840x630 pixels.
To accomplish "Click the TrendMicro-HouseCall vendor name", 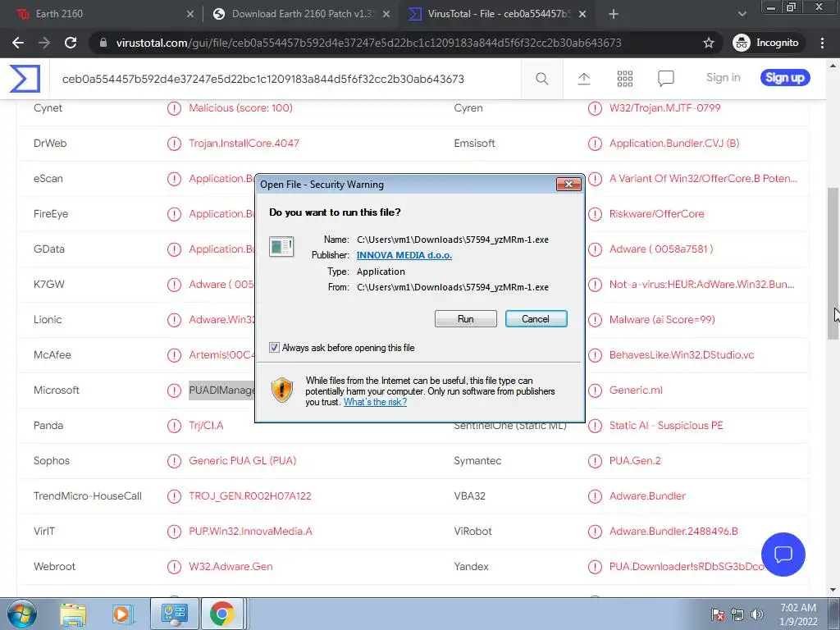I will pos(87,495).
